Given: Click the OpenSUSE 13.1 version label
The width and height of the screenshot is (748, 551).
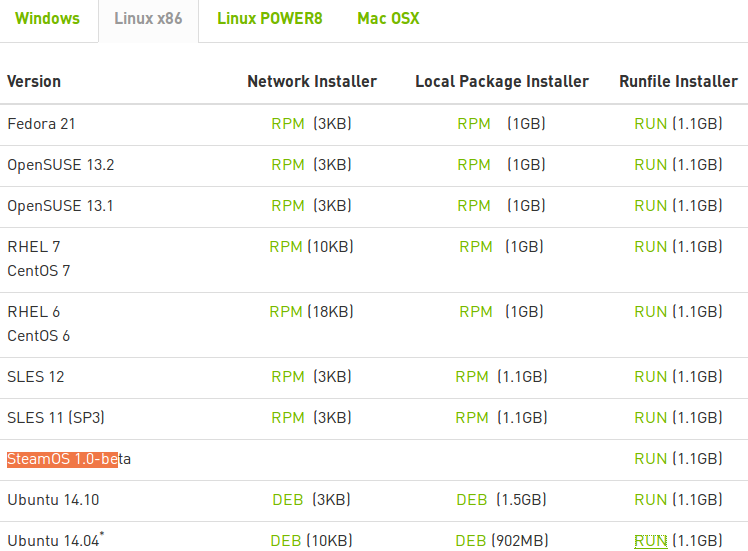Looking at the screenshot, I should click(61, 206).
